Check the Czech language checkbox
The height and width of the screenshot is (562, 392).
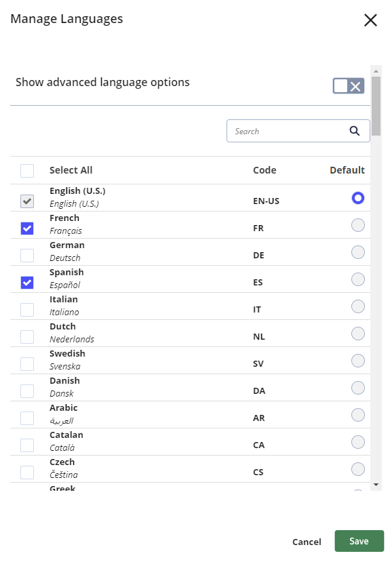pos(27,472)
